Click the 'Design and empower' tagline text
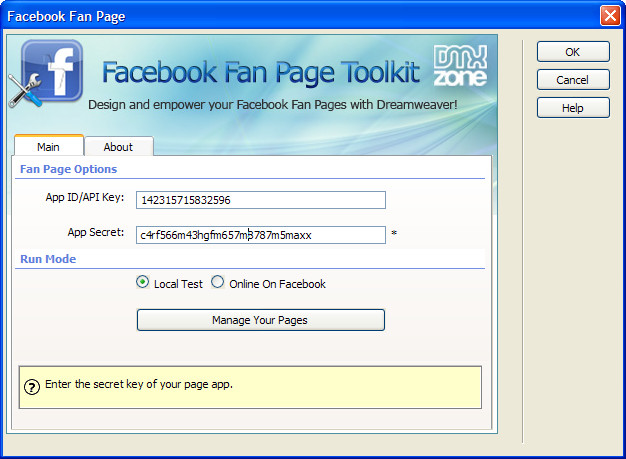The height and width of the screenshot is (459, 626). (x=273, y=105)
